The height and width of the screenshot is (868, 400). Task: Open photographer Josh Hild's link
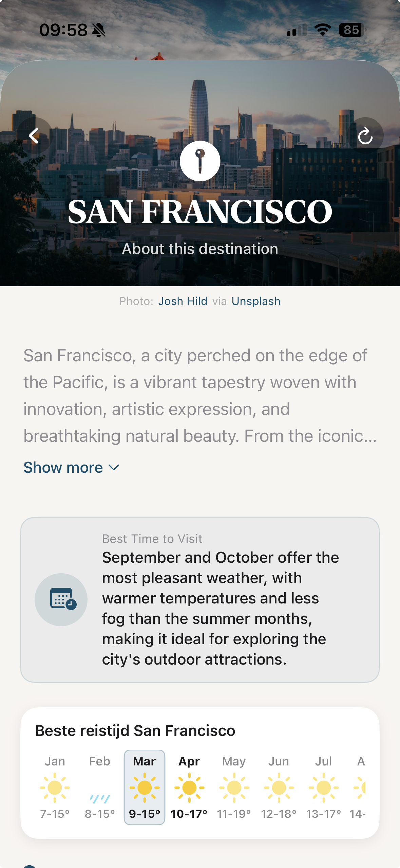click(x=183, y=301)
